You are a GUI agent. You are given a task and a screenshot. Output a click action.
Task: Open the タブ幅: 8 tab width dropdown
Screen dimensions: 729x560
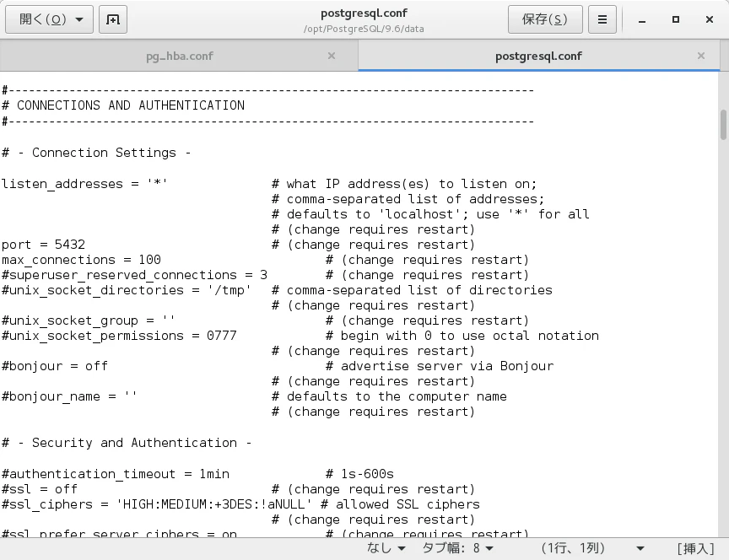point(458,548)
